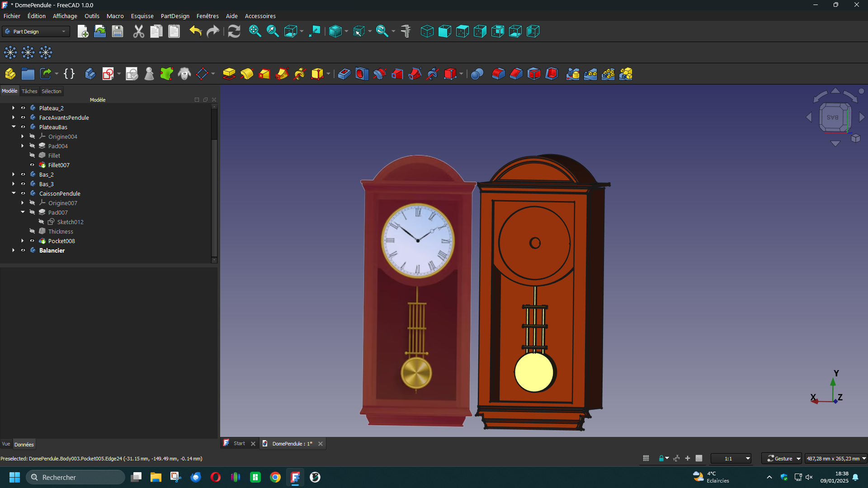Click the Refresh recompute icon

(234, 31)
